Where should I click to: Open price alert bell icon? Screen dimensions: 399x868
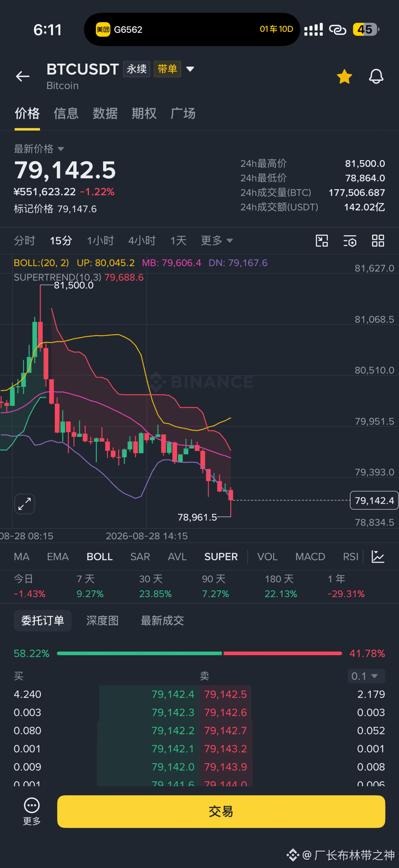(x=376, y=76)
